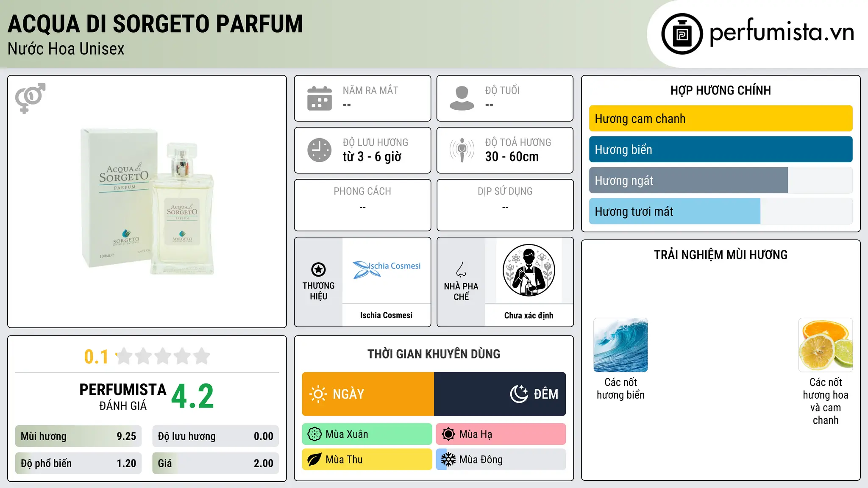This screenshot has width=868, height=488.
Task: Click the Phong cách style card
Action: coord(363,205)
